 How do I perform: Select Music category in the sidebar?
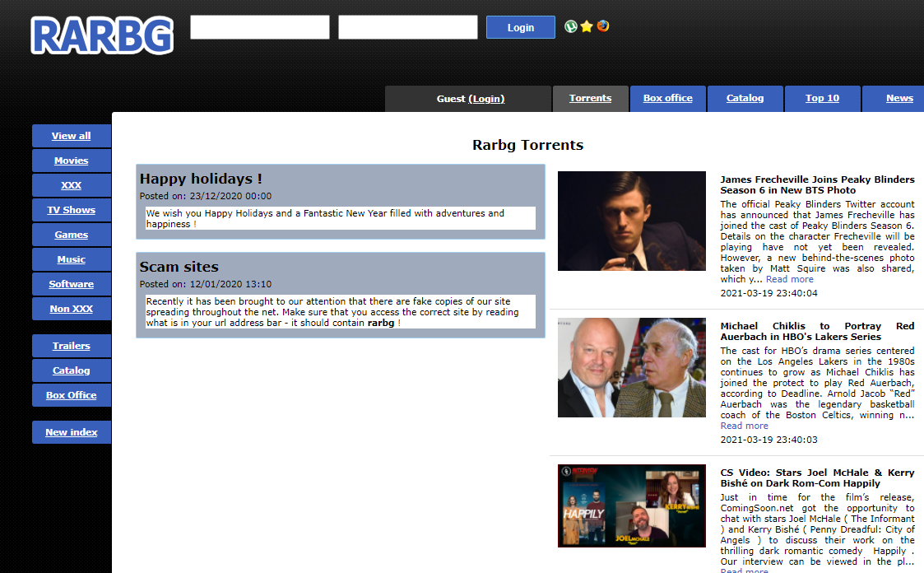[72, 259]
